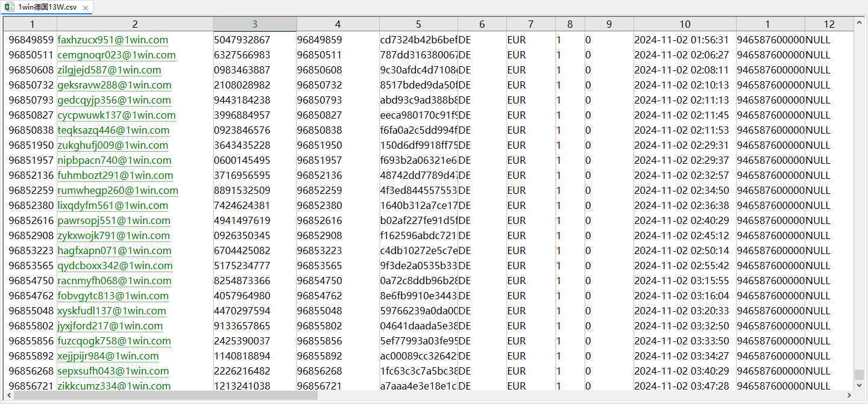Viewport: 868px width, 404px height.
Task: Select timestamp 2024-11-02 02:36:38
Action: 682,205
